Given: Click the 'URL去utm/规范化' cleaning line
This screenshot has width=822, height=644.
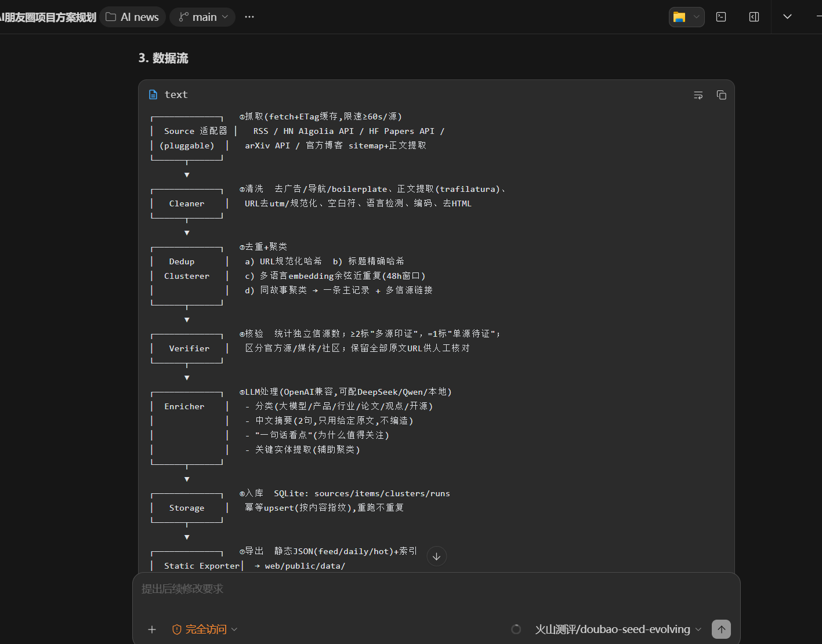Looking at the screenshot, I should click(358, 203).
